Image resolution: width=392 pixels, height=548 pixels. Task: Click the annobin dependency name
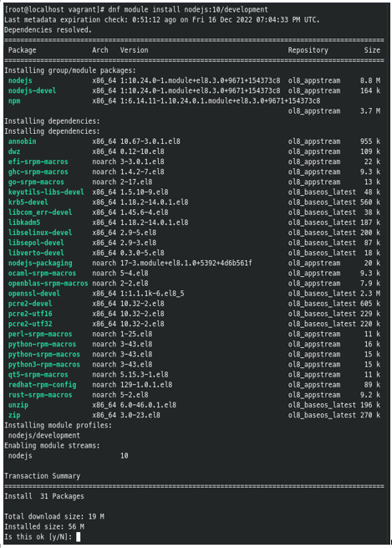(22, 141)
